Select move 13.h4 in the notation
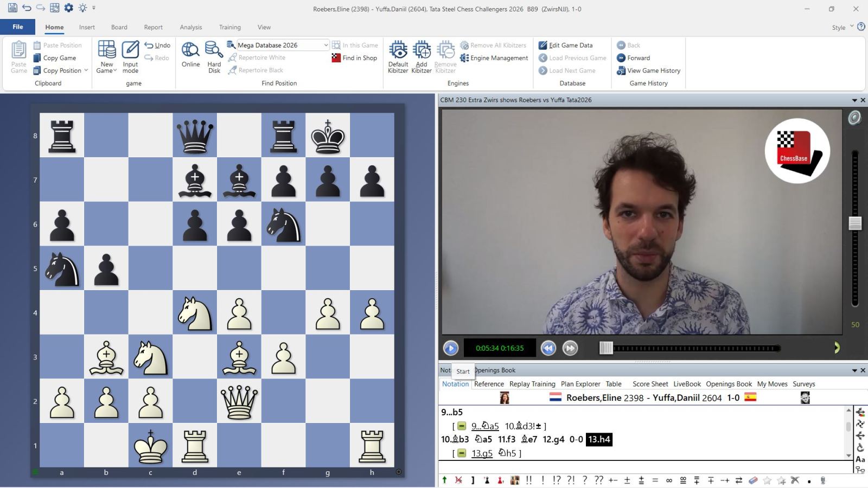Viewport: 868px width, 488px height. point(599,439)
